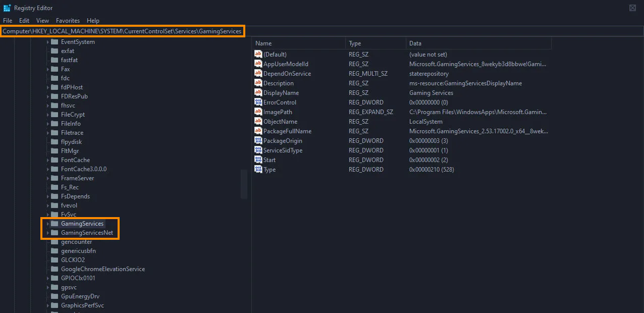Click the Registry Editor title bar icon
This screenshot has width=644, height=313.
(7, 8)
